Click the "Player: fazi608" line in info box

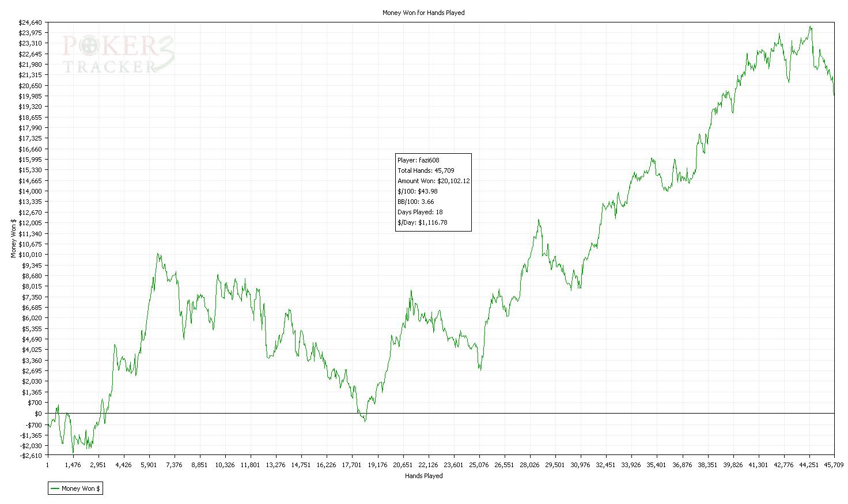pos(418,160)
